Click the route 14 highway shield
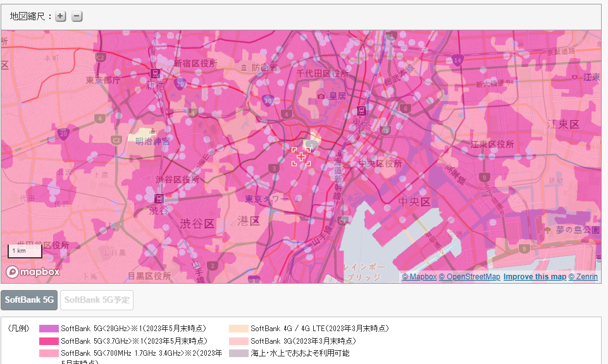The width and height of the screenshot is (608, 364). [457, 60]
